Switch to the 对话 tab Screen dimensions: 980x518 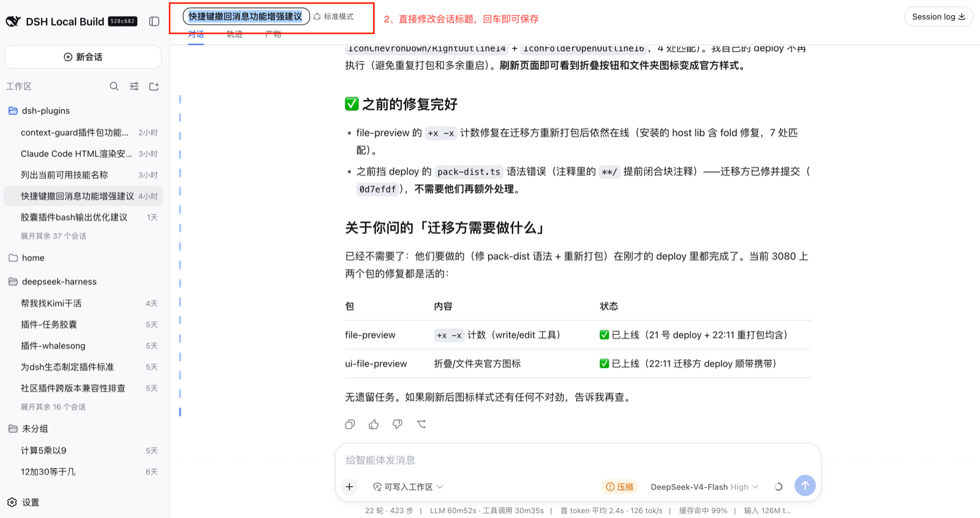[196, 34]
